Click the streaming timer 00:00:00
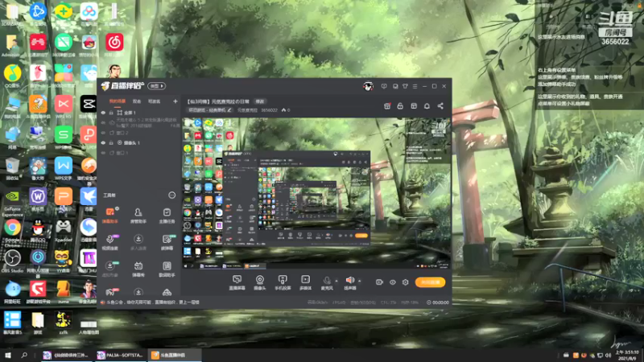 (438, 302)
